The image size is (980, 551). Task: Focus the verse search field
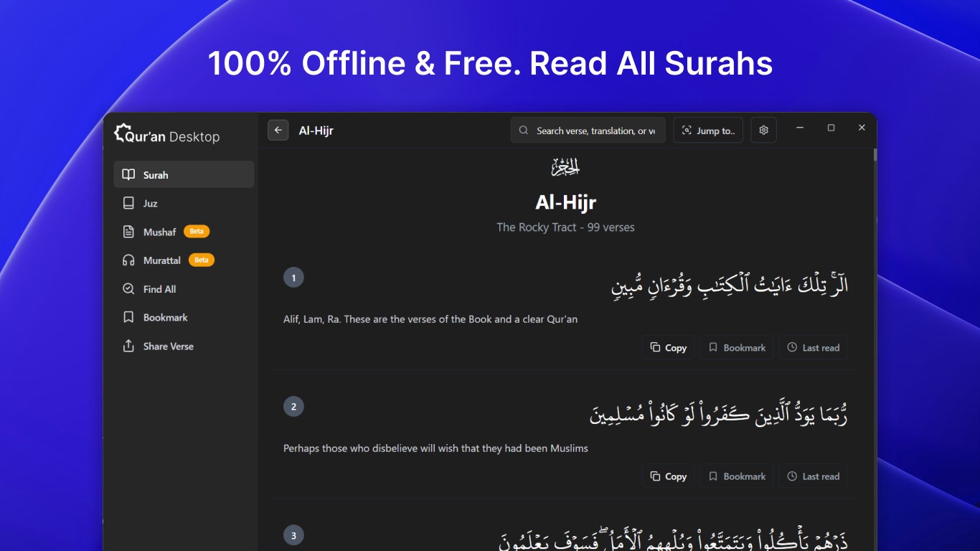588,131
